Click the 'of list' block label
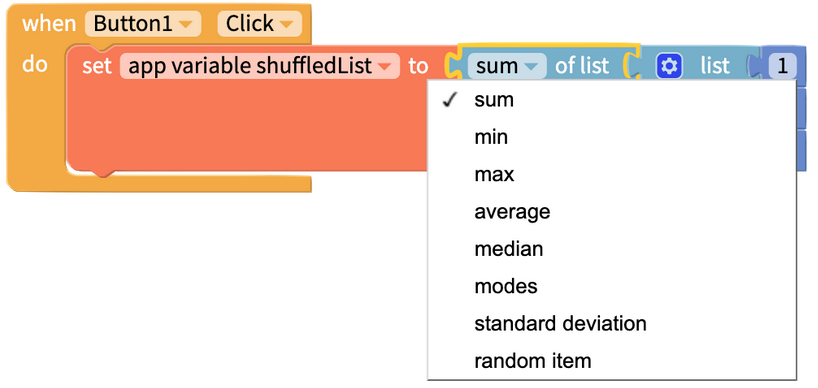 (582, 66)
